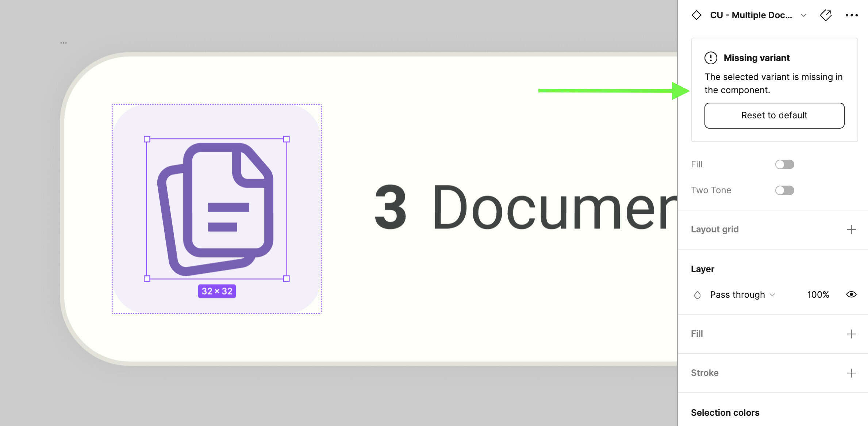The width and height of the screenshot is (868, 426).
Task: Click the CU - Multiple Doc... component name
Action: click(758, 15)
